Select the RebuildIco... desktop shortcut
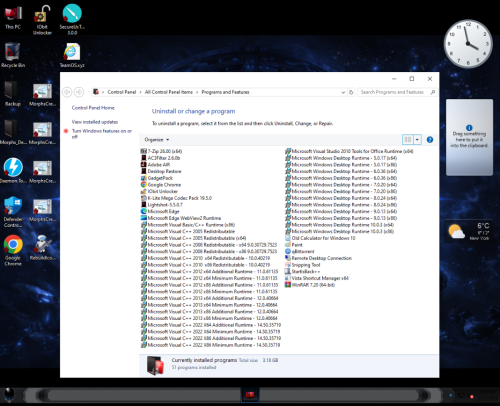The image size is (500, 406). [x=42, y=248]
